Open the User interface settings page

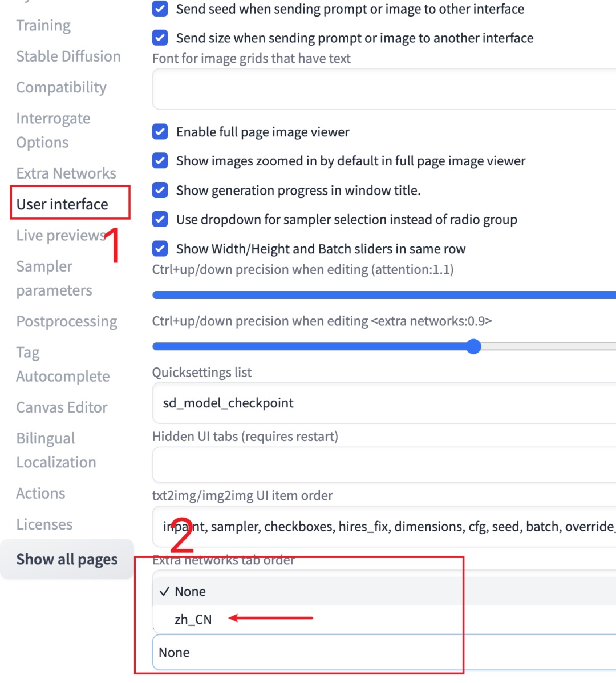point(62,204)
